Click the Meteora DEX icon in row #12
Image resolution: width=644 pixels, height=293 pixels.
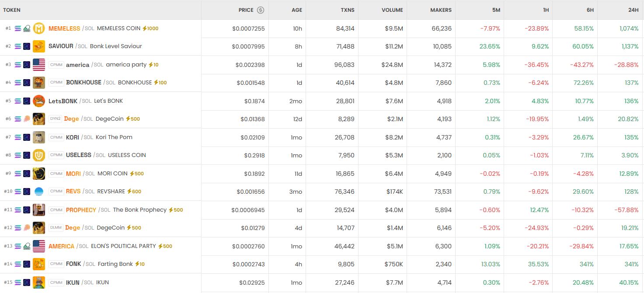[x=26, y=228]
